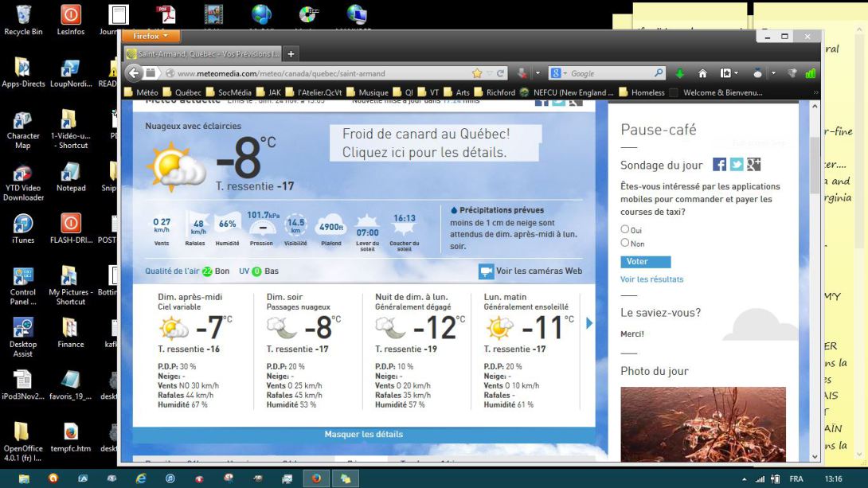The image size is (868, 488).
Task: Toggle the bookmark star in the address bar
Action: pyautogui.click(x=475, y=72)
